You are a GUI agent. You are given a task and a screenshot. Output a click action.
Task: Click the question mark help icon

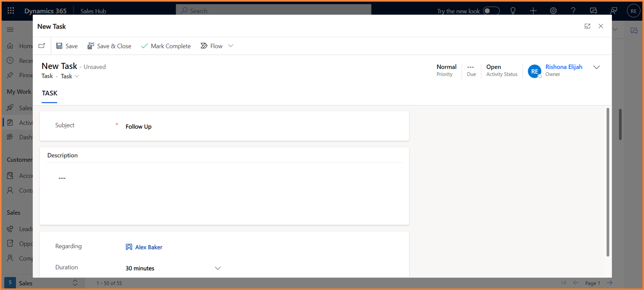pos(573,11)
